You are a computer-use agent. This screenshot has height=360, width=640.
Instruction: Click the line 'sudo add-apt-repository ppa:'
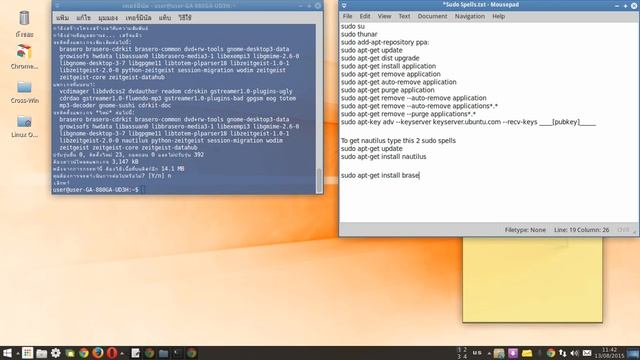385,42
